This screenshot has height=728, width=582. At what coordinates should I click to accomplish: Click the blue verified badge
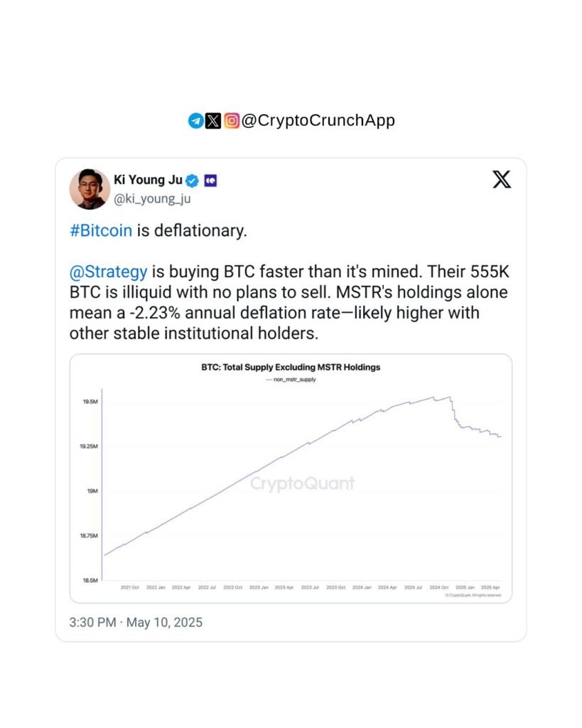[x=193, y=181]
